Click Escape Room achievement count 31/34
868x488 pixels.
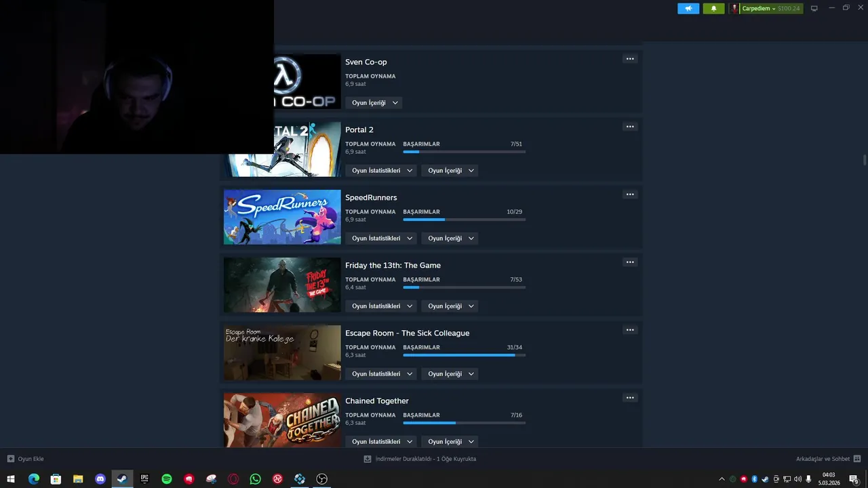[x=514, y=348]
